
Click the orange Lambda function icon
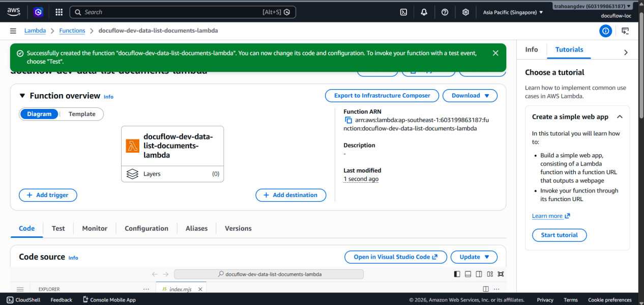133,146
